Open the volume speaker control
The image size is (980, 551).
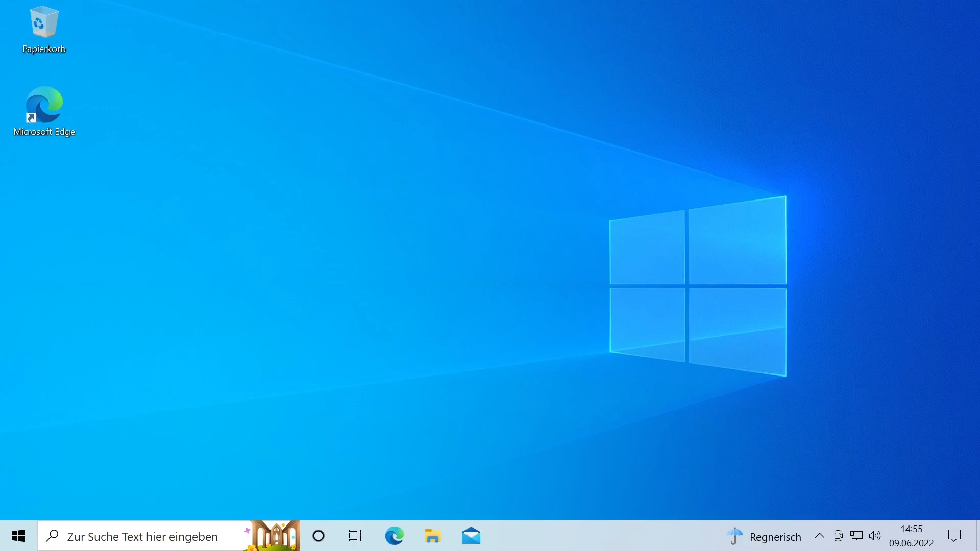coord(875,536)
